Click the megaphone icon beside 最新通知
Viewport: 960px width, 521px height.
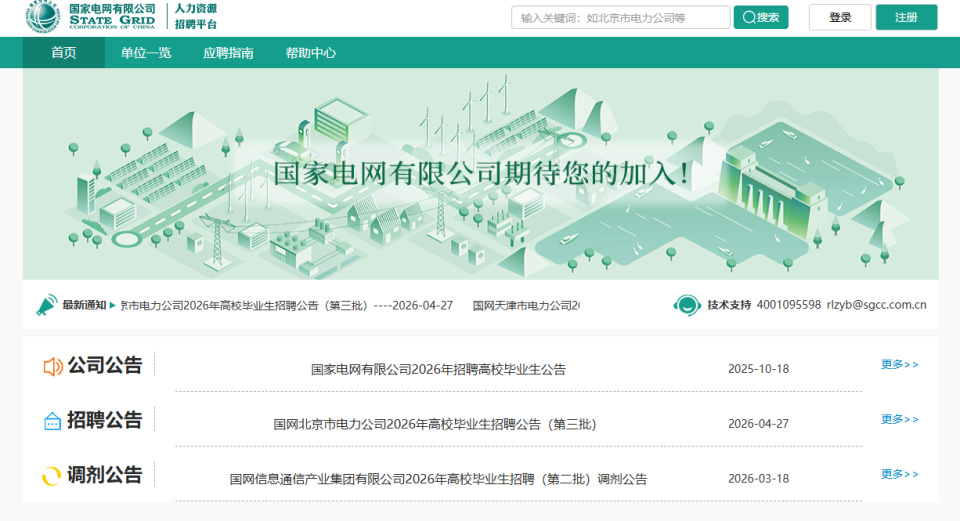(x=47, y=305)
